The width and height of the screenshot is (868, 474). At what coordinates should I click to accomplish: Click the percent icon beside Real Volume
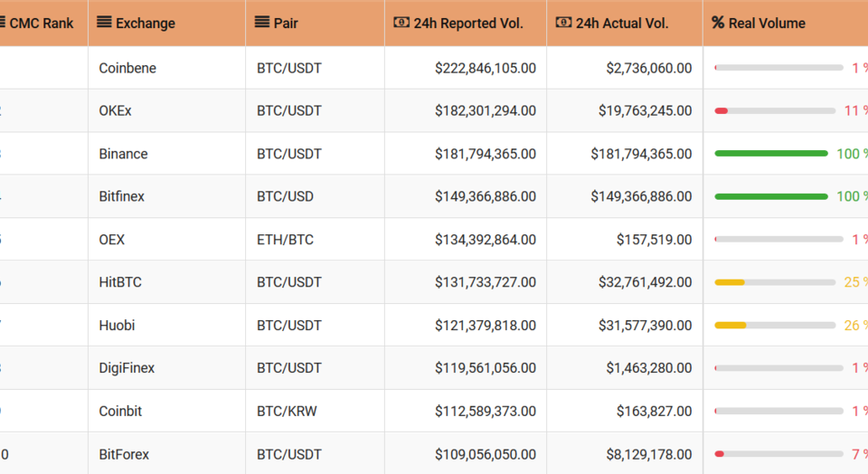(718, 23)
